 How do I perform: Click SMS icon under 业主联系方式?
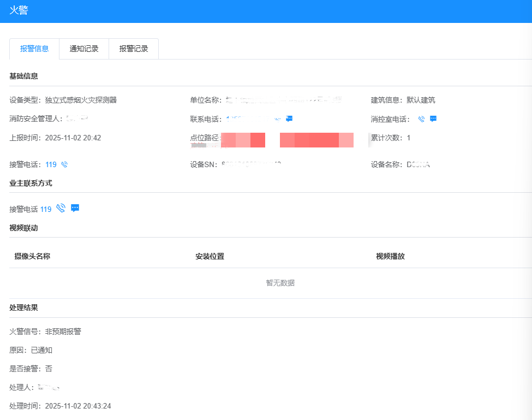coord(75,208)
